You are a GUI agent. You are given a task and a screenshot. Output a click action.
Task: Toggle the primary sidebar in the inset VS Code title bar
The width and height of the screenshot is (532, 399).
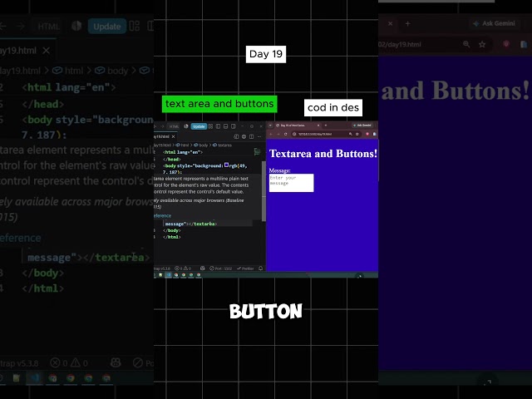218,126
